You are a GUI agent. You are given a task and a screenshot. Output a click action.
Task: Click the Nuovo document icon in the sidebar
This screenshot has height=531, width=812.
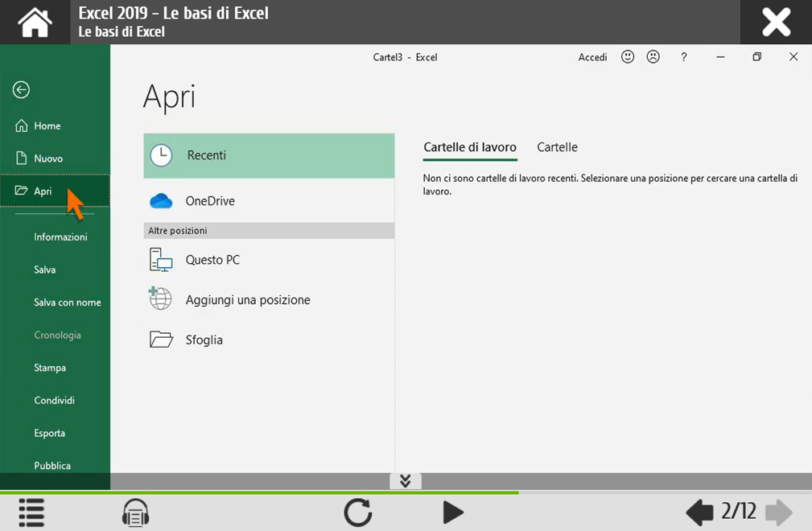(x=21, y=158)
